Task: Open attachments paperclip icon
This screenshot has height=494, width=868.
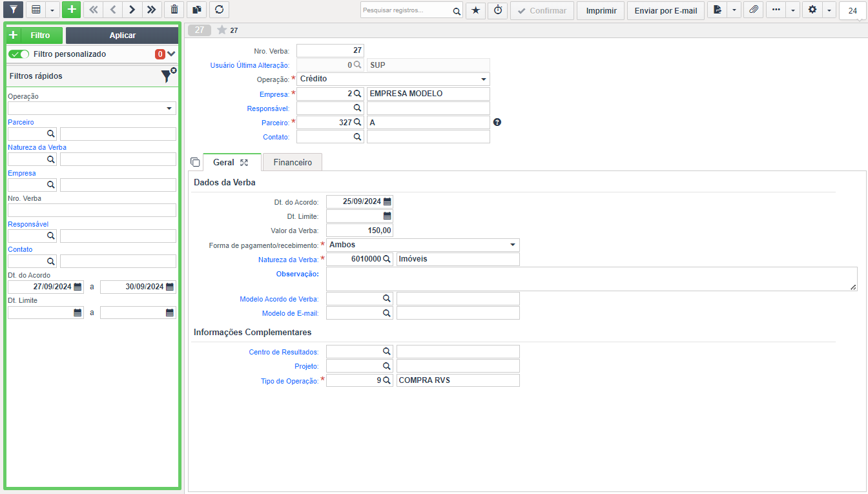Action: (754, 10)
